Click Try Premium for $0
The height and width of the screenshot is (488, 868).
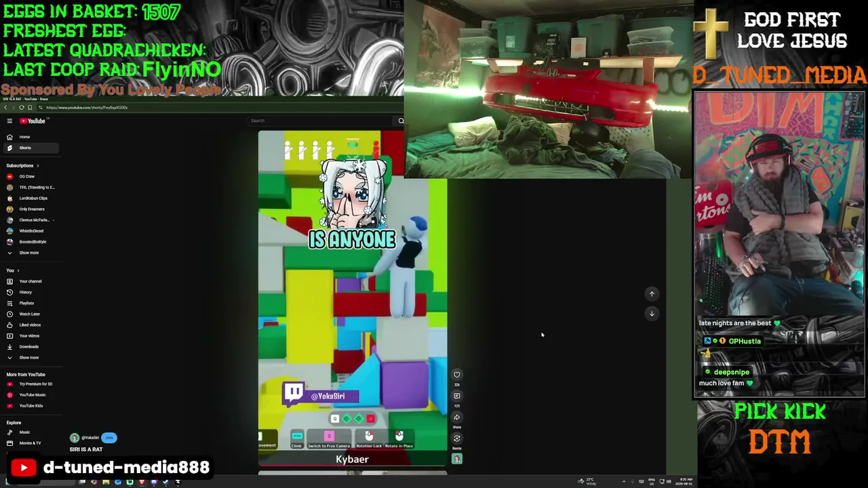click(30, 384)
